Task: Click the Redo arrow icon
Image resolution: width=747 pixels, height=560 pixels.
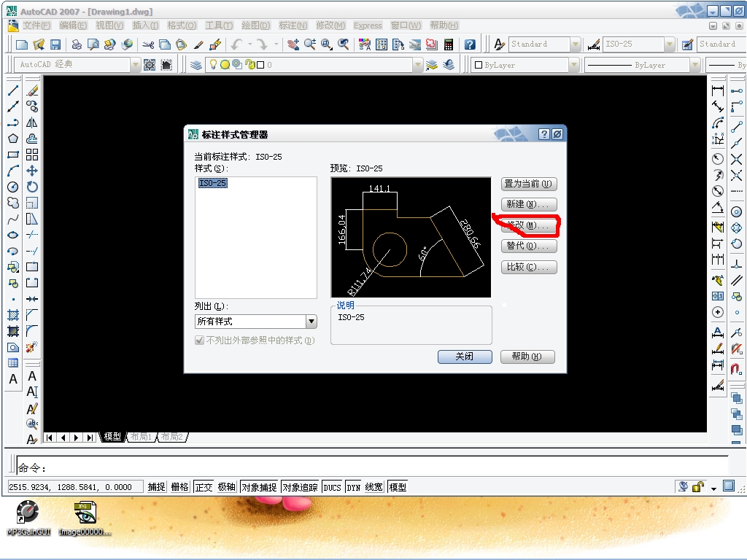Action: [x=262, y=44]
